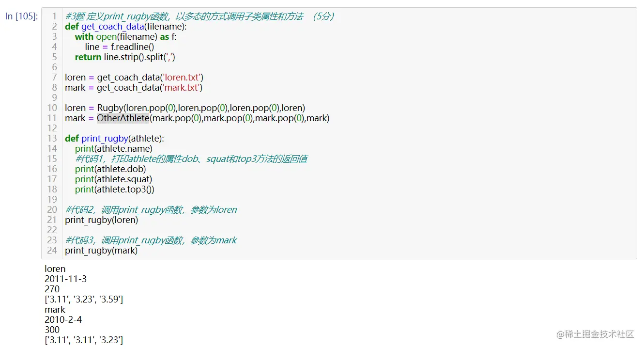Click 'print_rugby(mark)' line

coord(101,250)
